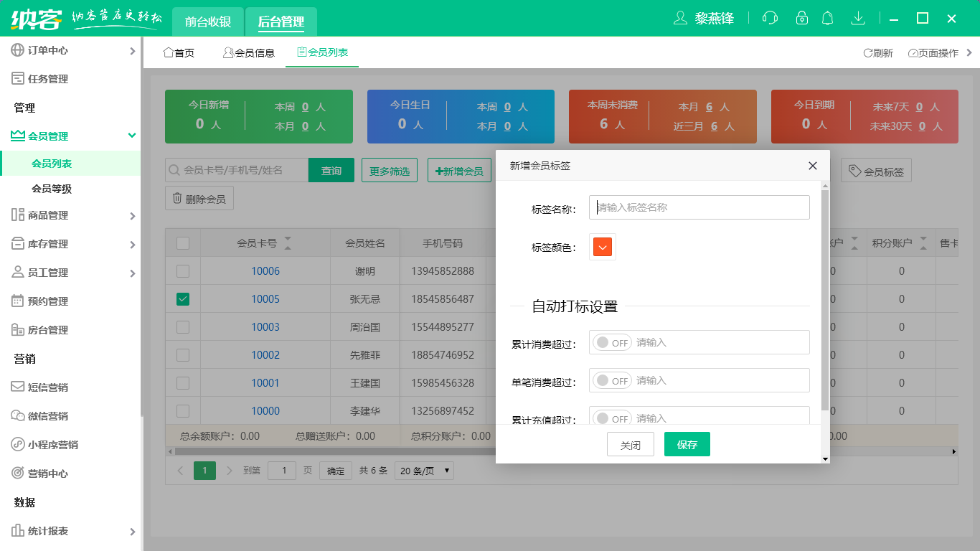This screenshot has height=551, width=980.
Task: Open the 20条/页 page size dropdown
Action: pos(423,470)
